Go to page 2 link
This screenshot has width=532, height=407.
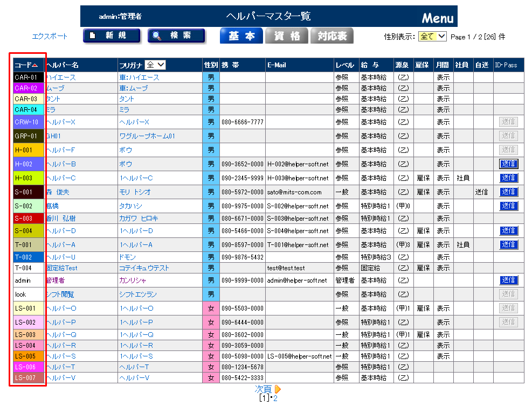click(x=275, y=399)
